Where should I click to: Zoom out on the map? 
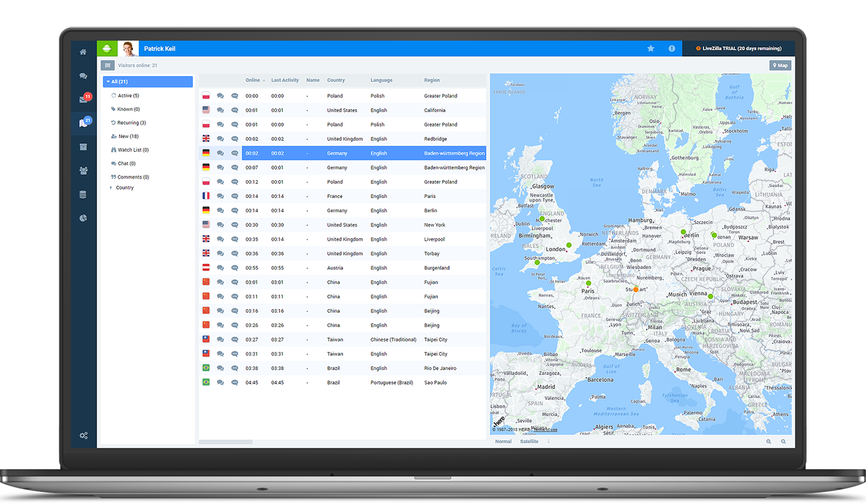(783, 441)
